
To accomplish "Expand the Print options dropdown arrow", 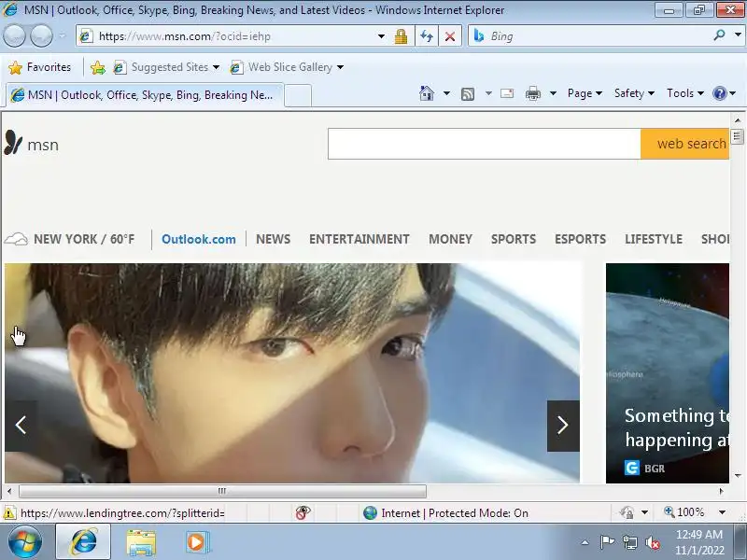I will click(553, 93).
